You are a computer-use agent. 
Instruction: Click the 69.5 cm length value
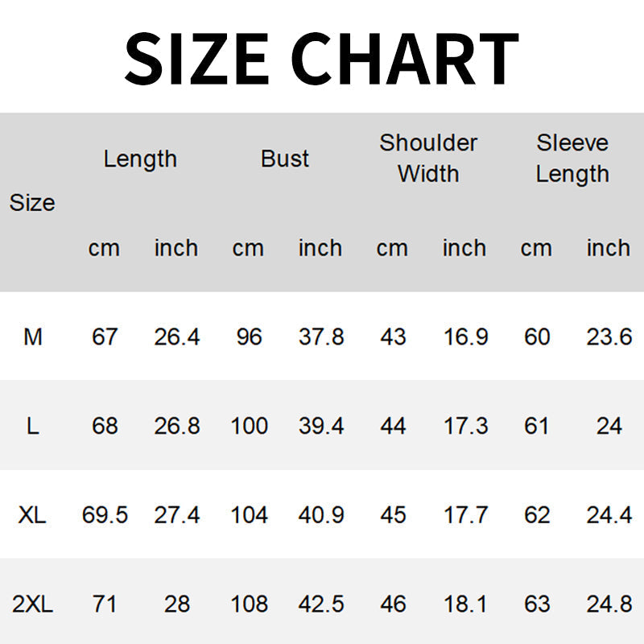click(105, 514)
